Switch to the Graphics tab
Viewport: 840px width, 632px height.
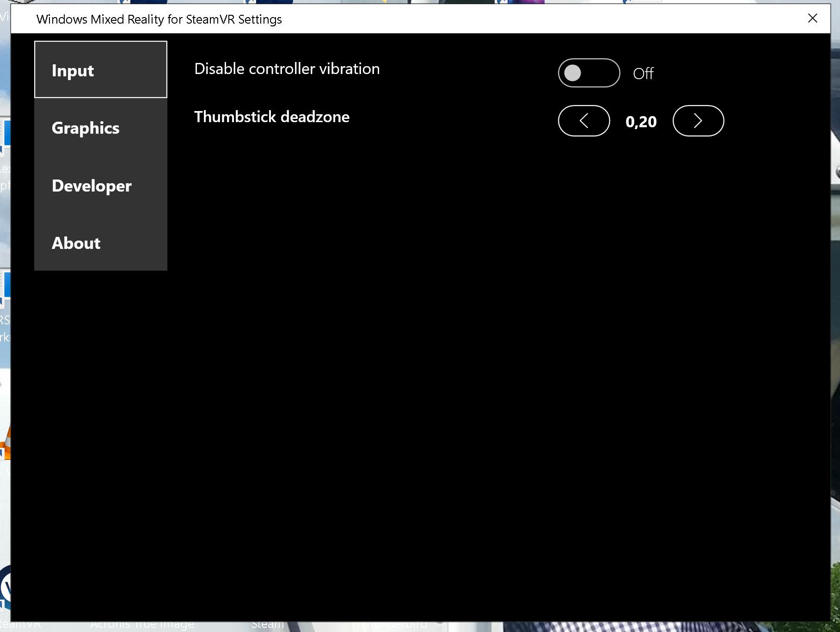coord(101,128)
